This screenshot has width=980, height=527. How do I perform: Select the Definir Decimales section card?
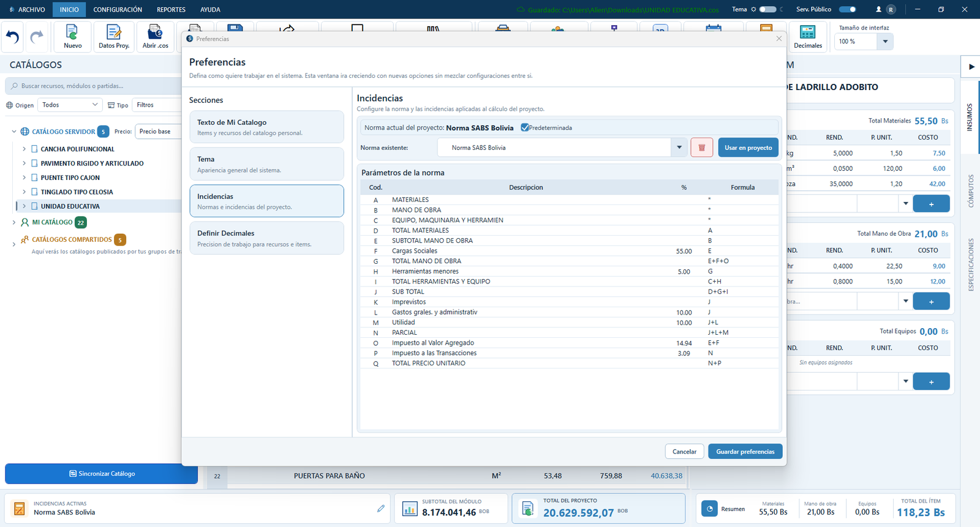tap(266, 238)
